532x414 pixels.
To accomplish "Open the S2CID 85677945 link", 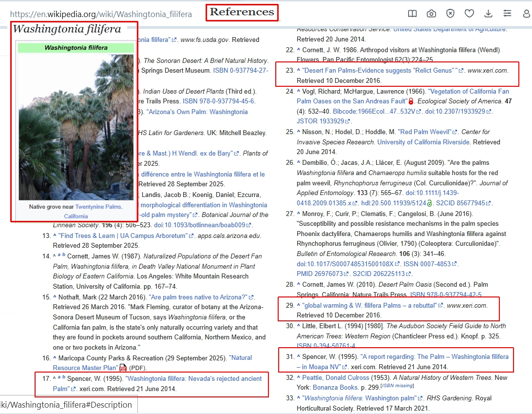I will (463, 203).
